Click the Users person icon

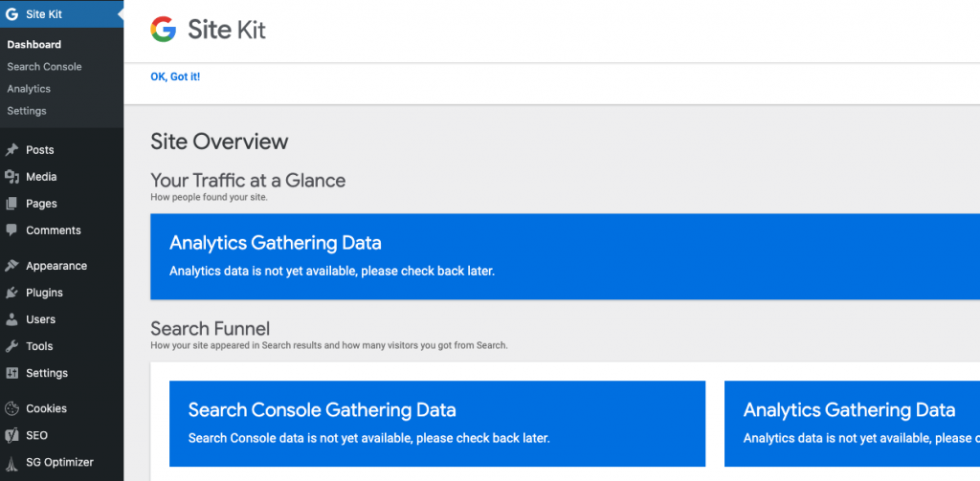pyautogui.click(x=11, y=319)
